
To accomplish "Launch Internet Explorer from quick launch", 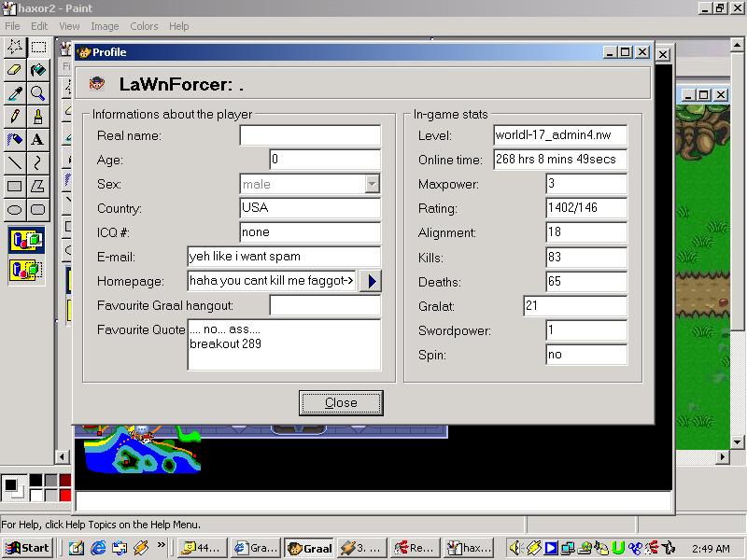I will [x=98, y=548].
